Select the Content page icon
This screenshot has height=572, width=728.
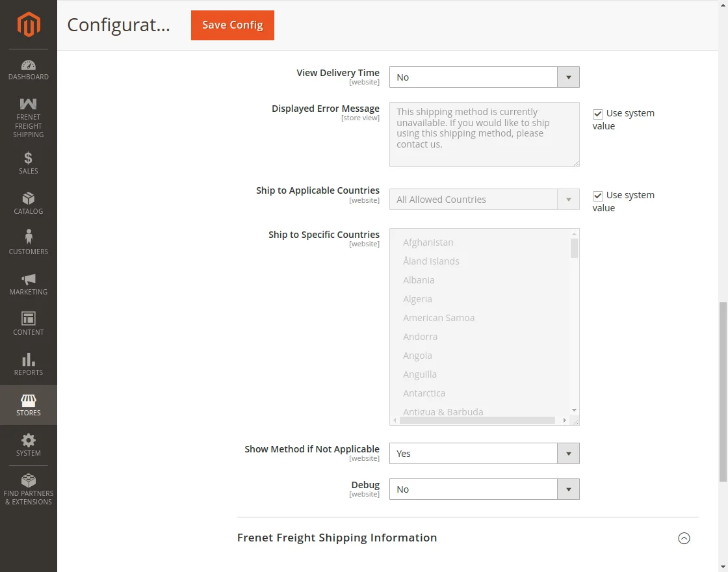[28, 319]
